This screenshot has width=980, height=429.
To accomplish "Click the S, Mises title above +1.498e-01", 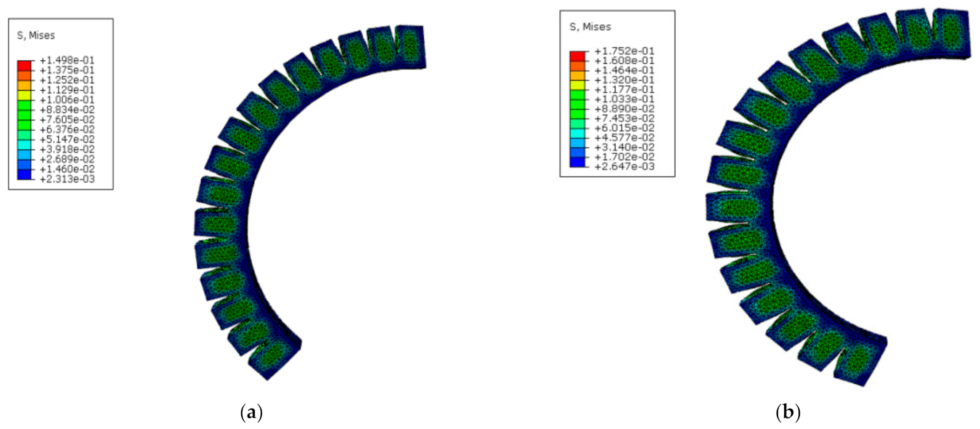I will point(36,35).
